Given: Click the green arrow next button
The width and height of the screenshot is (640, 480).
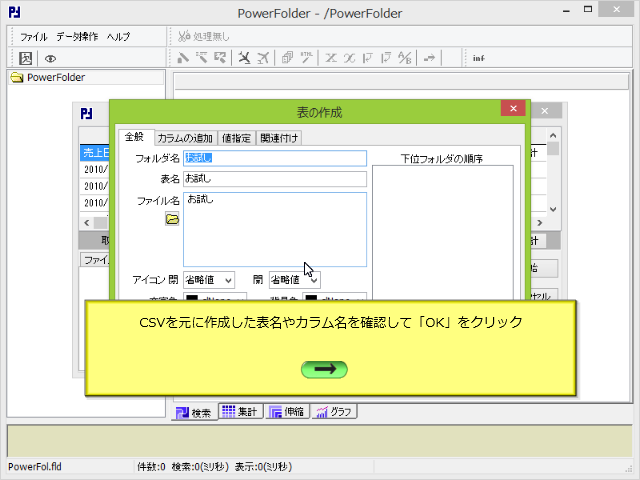Looking at the screenshot, I should (324, 369).
